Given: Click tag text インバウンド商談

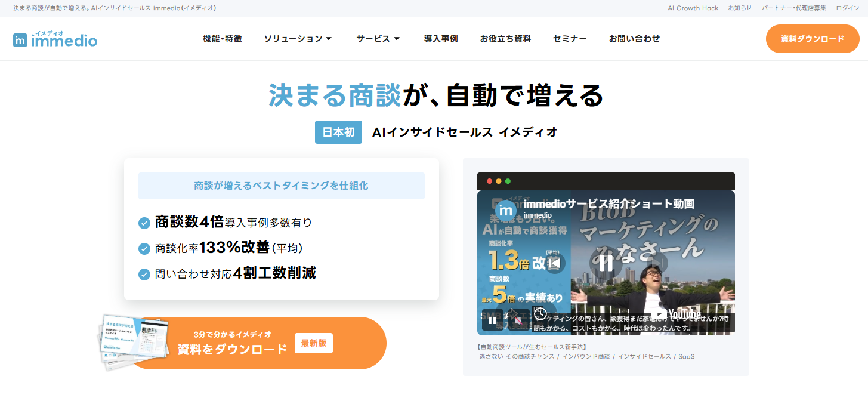Looking at the screenshot, I should pos(586,356).
